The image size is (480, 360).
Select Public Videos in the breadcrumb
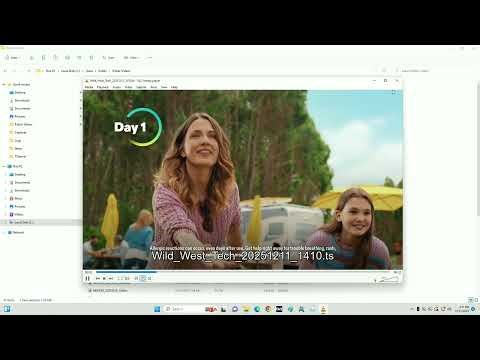click(x=121, y=71)
